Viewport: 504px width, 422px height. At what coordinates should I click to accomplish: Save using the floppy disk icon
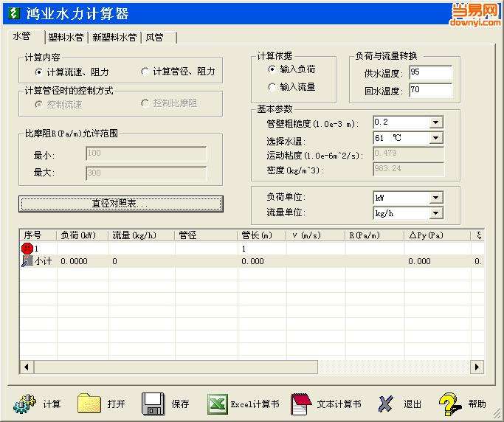coord(153,404)
